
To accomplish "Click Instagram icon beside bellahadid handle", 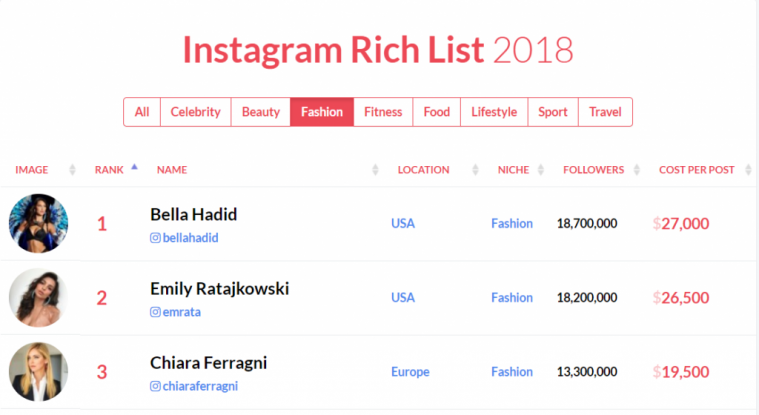I will [x=155, y=238].
